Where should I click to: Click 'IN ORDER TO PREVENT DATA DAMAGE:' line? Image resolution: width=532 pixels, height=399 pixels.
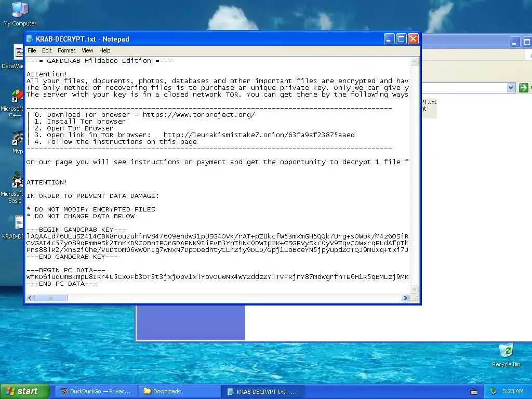(92, 196)
